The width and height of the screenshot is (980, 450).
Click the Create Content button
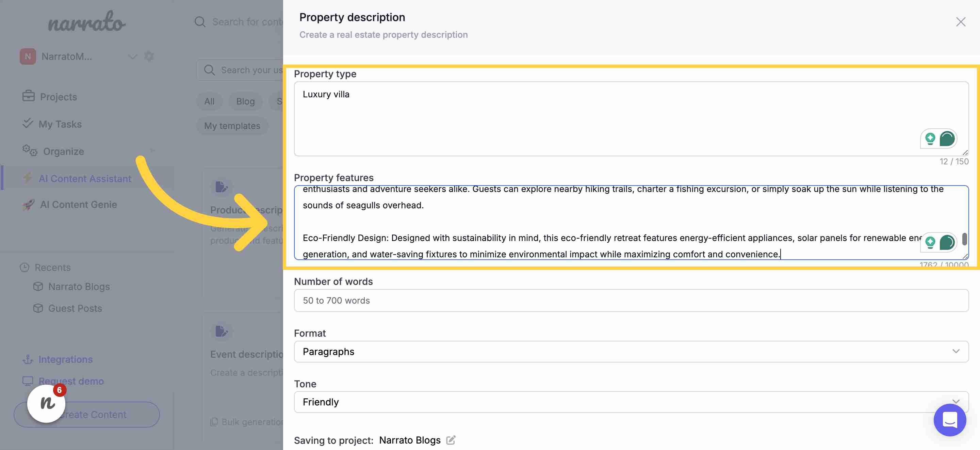pos(87,414)
